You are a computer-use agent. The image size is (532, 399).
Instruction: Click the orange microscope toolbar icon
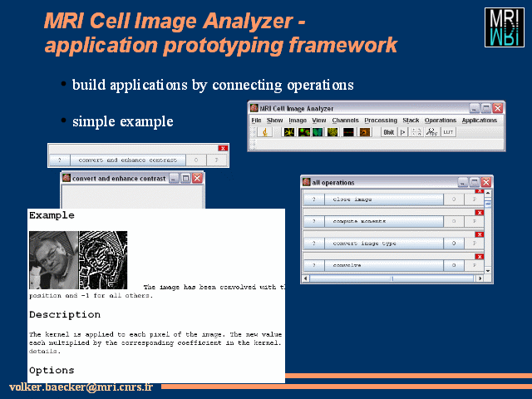tap(265, 132)
